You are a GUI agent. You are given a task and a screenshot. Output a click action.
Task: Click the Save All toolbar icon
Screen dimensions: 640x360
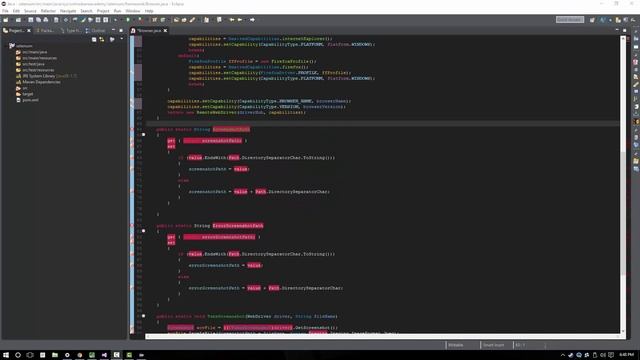(x=38, y=20)
